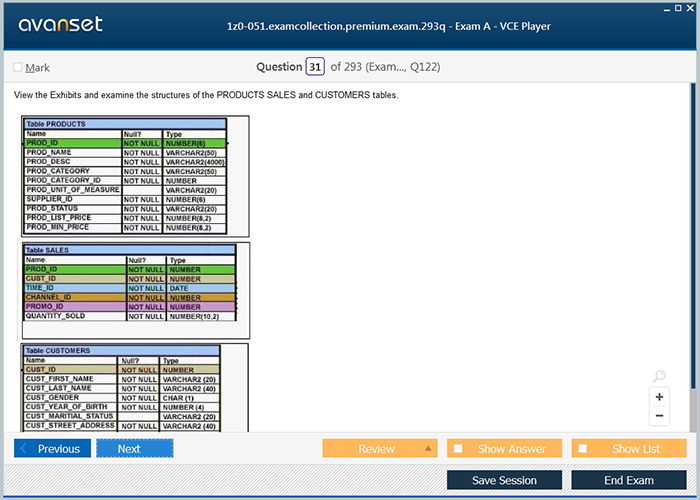Click the PROD_LIST_PRICE row text

58,218
